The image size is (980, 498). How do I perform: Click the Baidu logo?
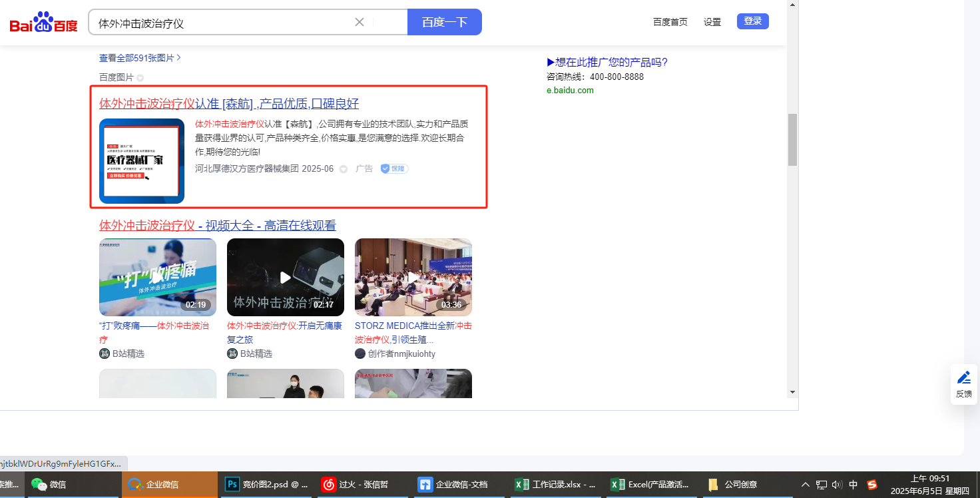[x=43, y=23]
